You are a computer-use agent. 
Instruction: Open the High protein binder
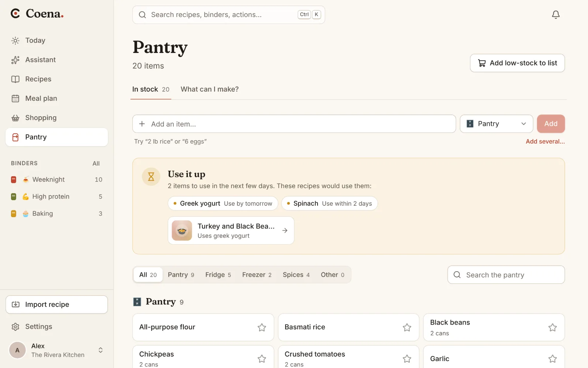click(57, 197)
